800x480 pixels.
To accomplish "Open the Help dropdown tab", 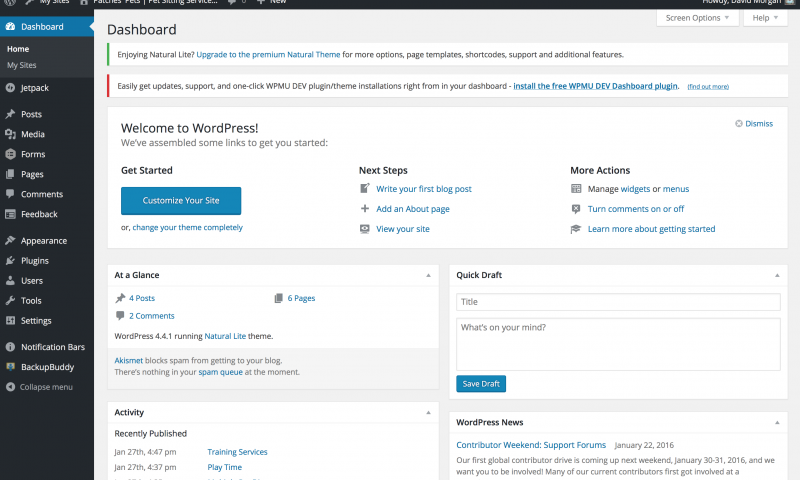I will point(765,18).
